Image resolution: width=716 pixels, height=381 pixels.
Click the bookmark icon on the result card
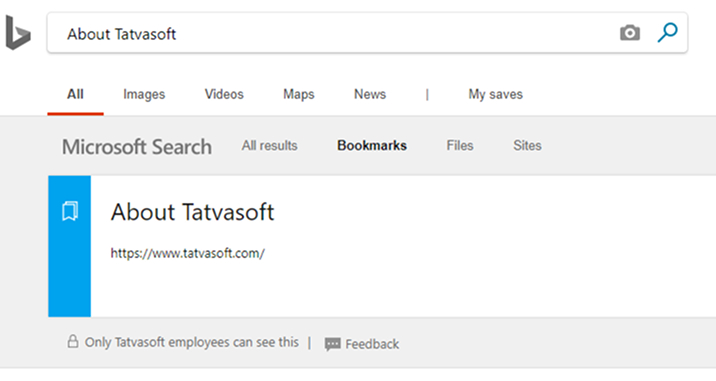point(70,211)
